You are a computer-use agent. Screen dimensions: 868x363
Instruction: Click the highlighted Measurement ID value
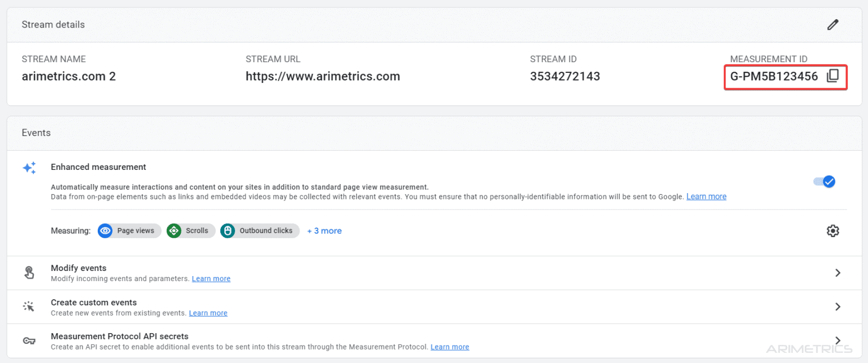[774, 76]
